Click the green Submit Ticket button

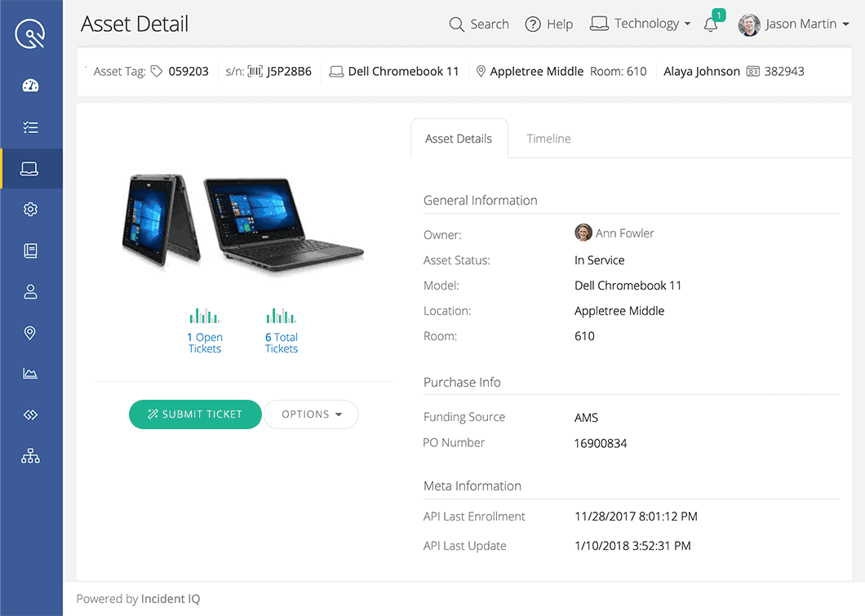[x=195, y=414]
